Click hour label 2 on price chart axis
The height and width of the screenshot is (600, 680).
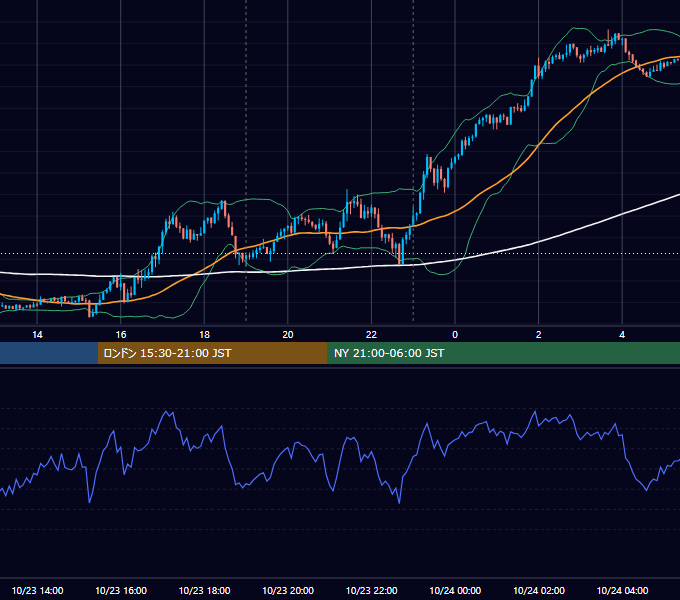coord(539,335)
